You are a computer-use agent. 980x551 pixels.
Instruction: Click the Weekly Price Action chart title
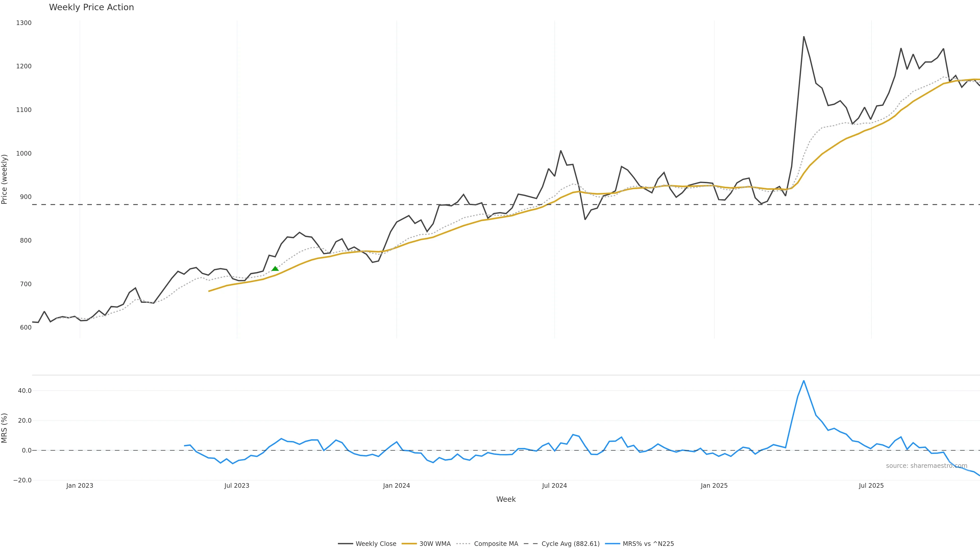point(91,7)
